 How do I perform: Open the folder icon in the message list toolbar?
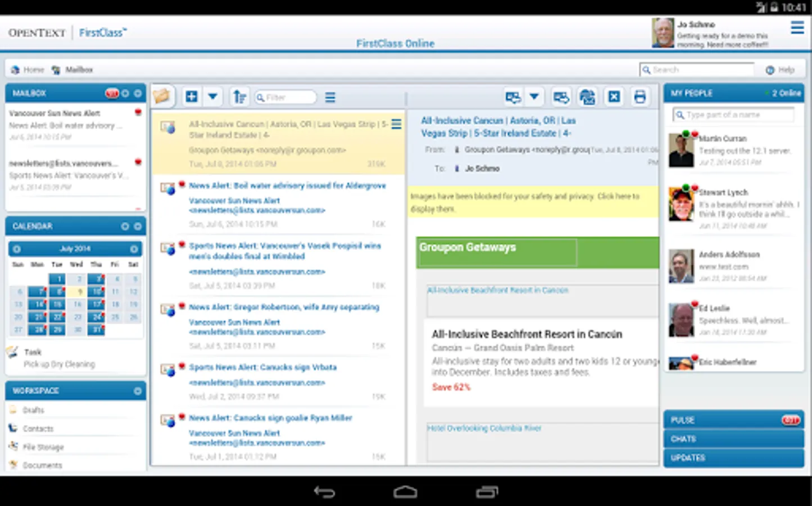point(162,96)
